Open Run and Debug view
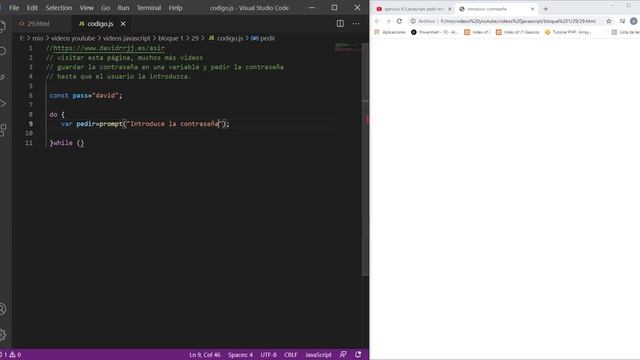This screenshot has height=360, width=640. (2, 103)
